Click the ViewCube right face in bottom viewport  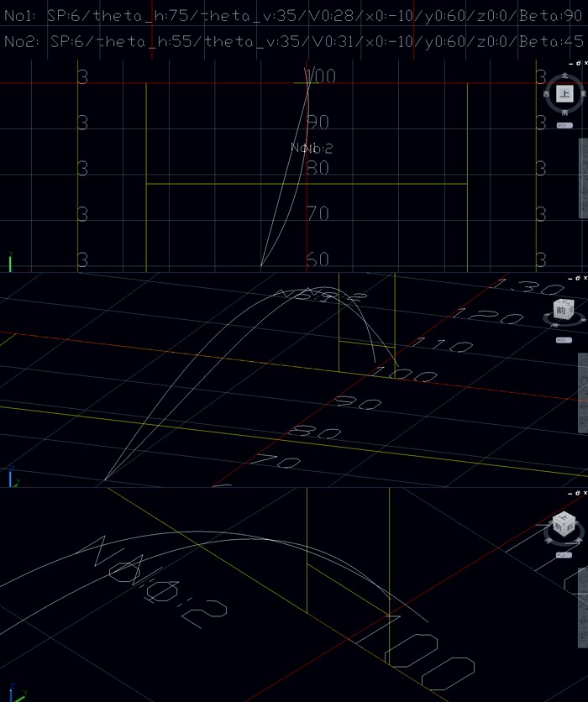[571, 529]
